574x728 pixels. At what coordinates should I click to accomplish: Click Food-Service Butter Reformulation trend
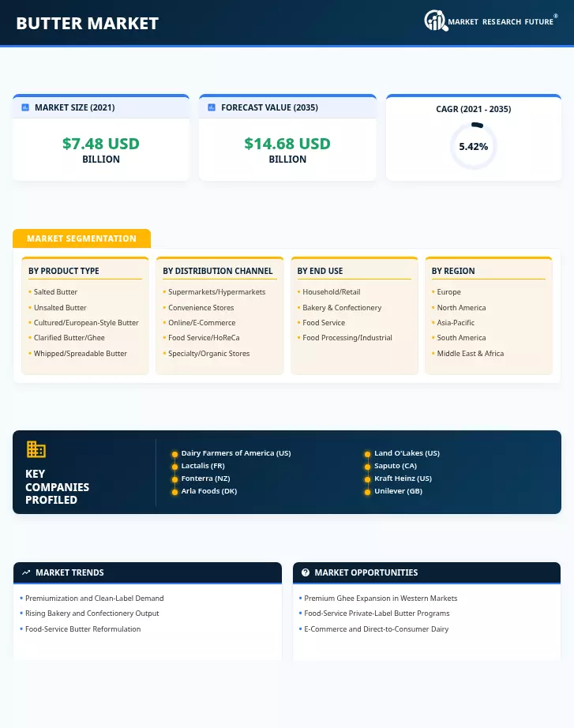[83, 629]
